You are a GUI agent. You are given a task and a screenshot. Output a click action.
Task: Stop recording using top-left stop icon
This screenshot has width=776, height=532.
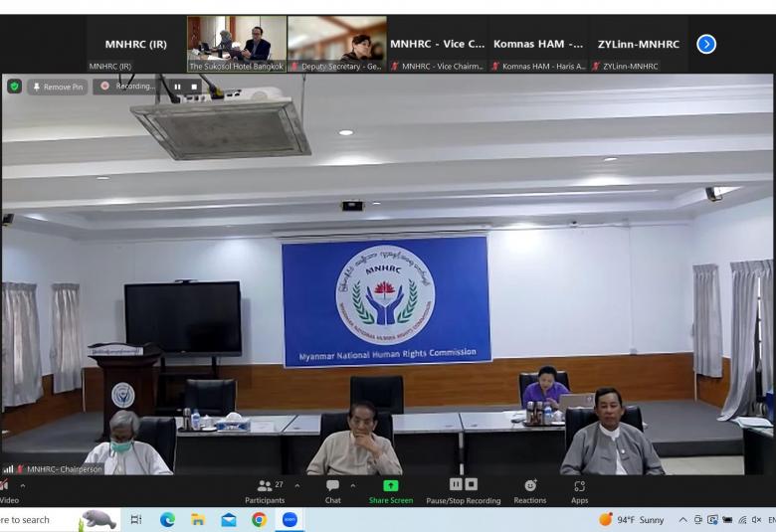[194, 87]
